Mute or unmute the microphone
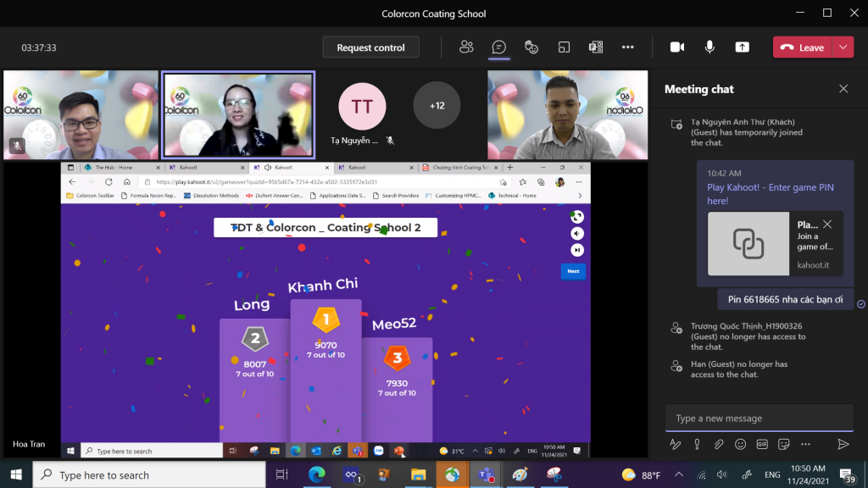868x488 pixels. click(x=709, y=47)
